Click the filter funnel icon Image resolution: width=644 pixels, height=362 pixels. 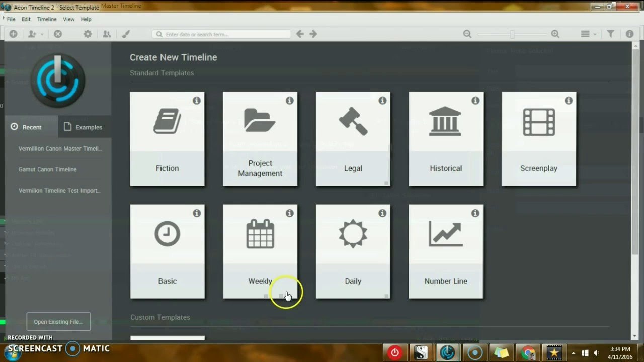click(610, 34)
